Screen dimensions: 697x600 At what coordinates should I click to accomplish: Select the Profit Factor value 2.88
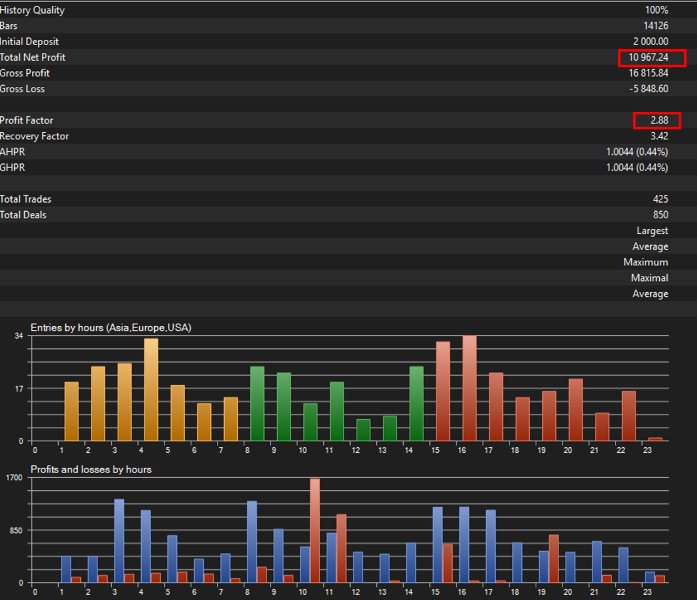[x=659, y=120]
